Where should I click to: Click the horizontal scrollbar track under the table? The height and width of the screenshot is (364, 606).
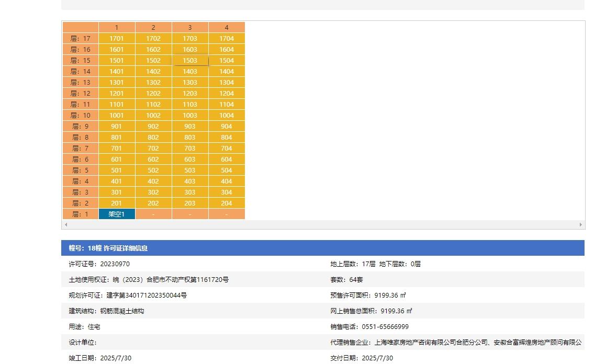[x=323, y=224]
